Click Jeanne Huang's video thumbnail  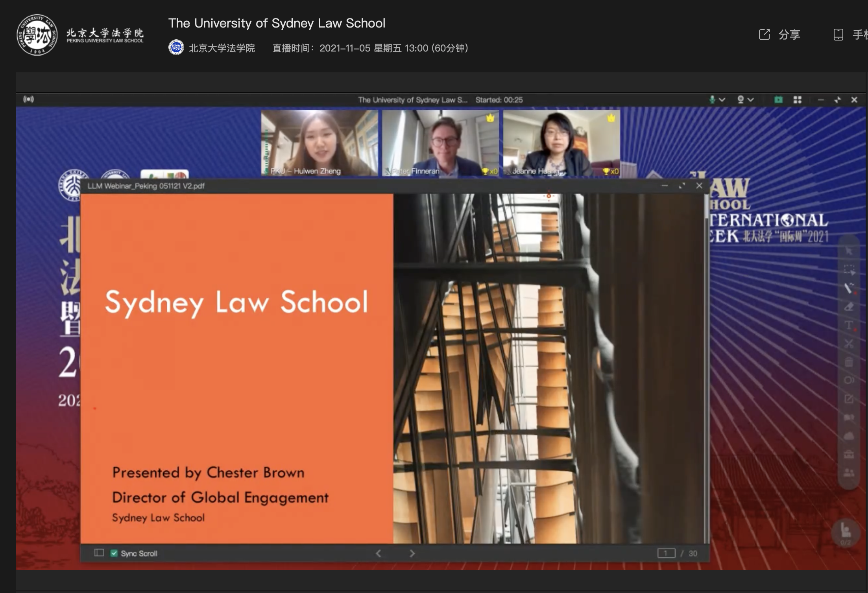tap(561, 143)
